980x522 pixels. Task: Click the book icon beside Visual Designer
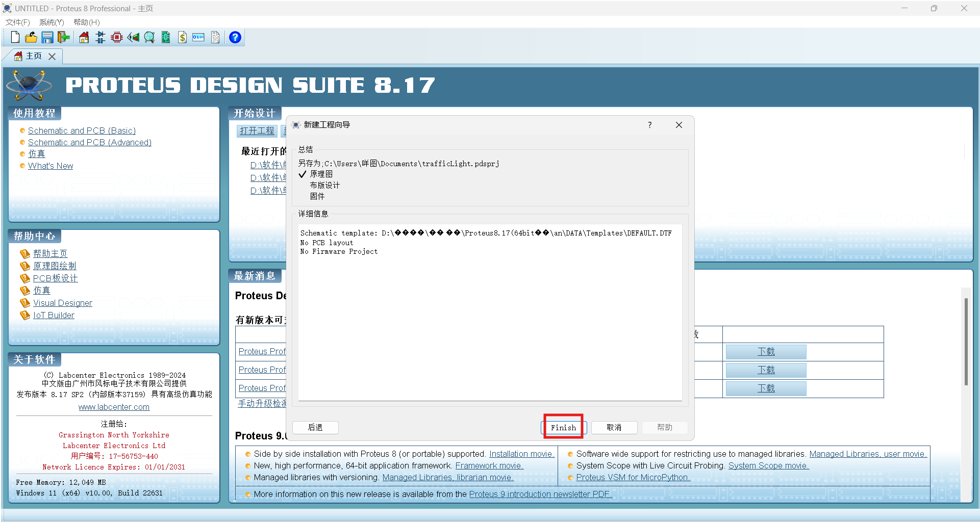25,303
